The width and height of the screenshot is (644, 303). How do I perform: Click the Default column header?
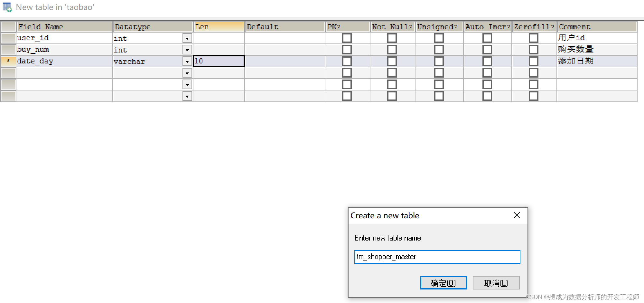pos(285,27)
